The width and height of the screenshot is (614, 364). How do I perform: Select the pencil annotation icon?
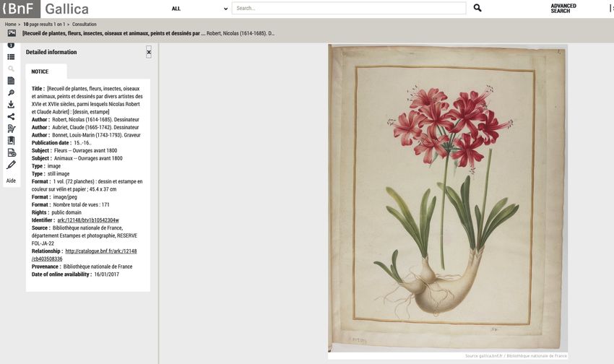coord(11,165)
